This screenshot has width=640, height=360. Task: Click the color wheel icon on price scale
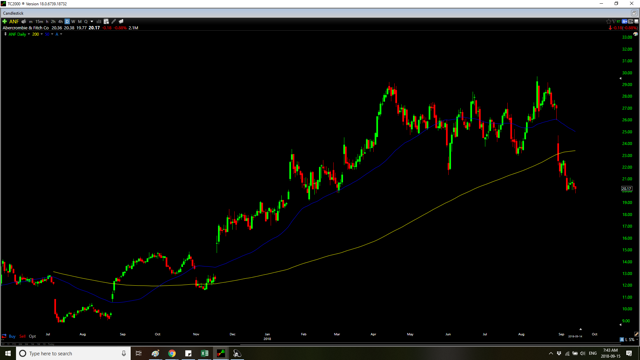click(x=636, y=34)
